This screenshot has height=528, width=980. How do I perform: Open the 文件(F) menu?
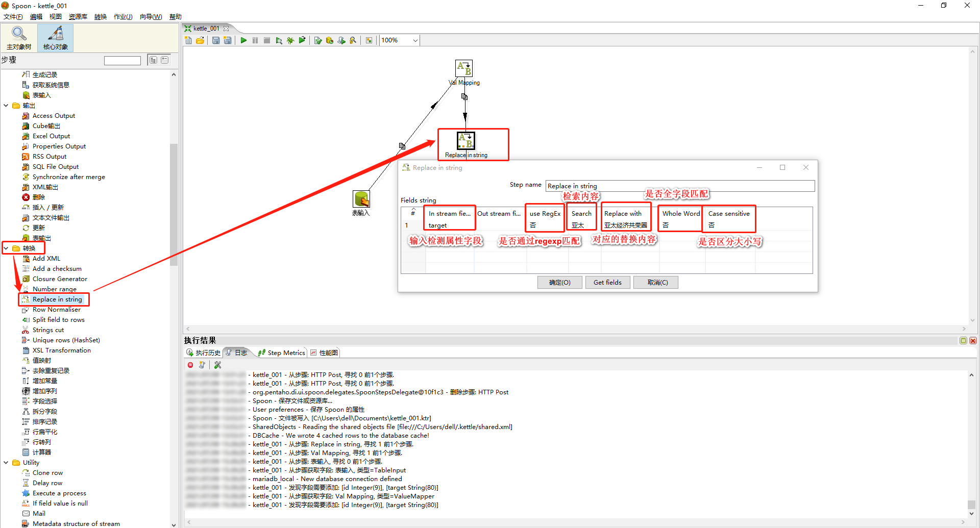point(13,16)
